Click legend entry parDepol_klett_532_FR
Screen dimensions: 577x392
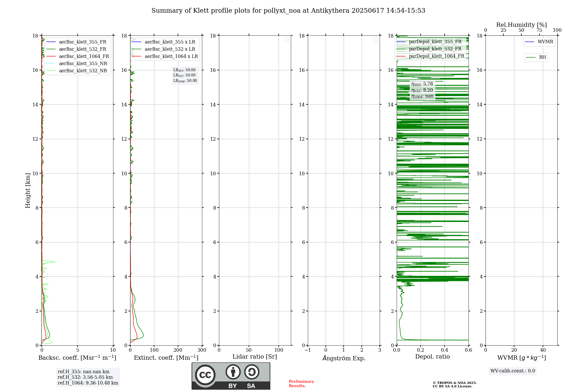click(x=429, y=49)
